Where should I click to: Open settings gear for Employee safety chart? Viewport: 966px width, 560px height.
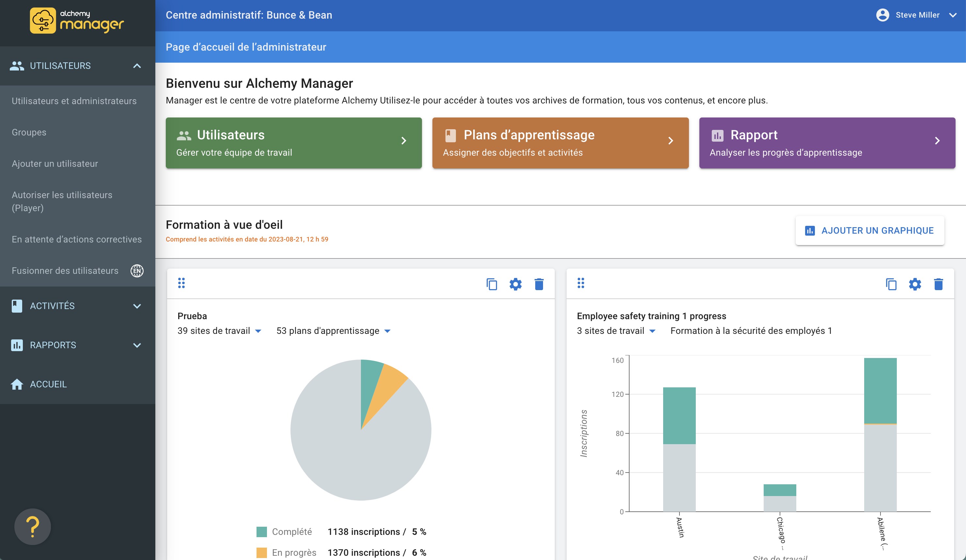[x=915, y=284]
